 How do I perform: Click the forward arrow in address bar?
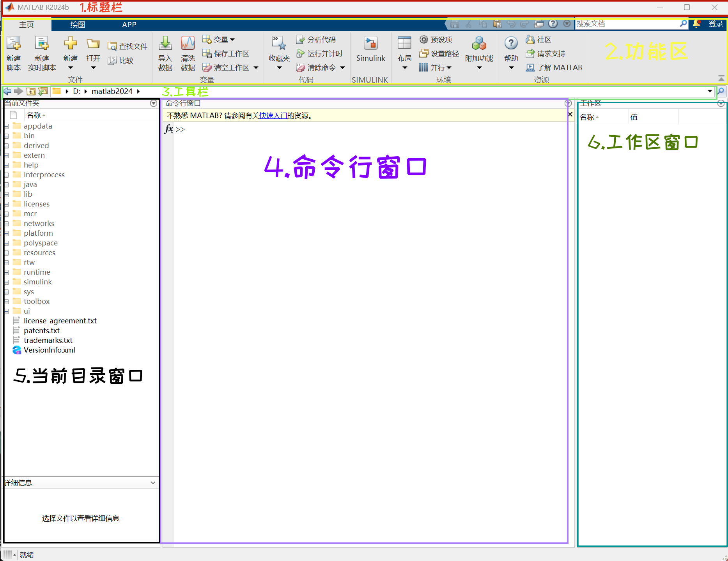18,91
